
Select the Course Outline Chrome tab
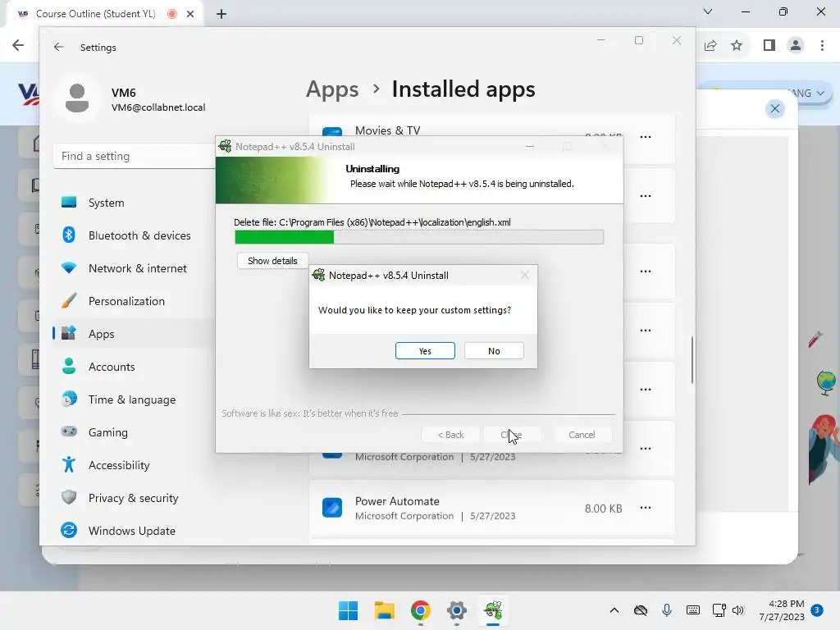95,14
